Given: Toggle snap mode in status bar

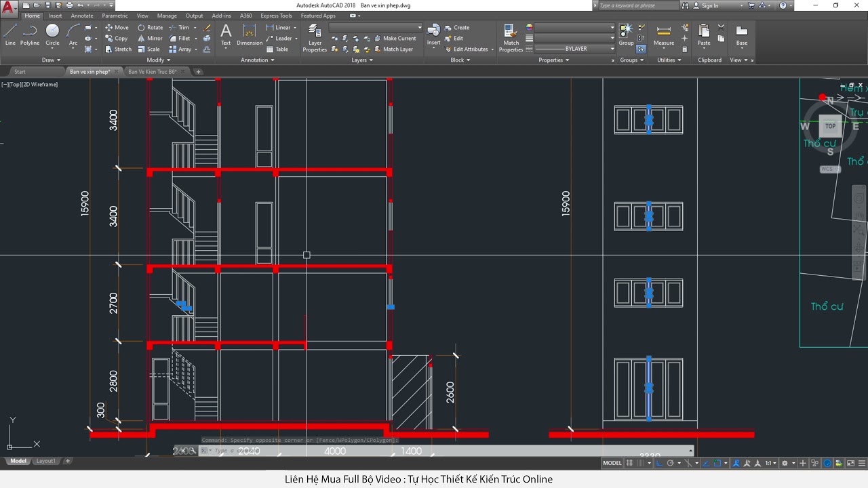Looking at the screenshot, I should 640,464.
